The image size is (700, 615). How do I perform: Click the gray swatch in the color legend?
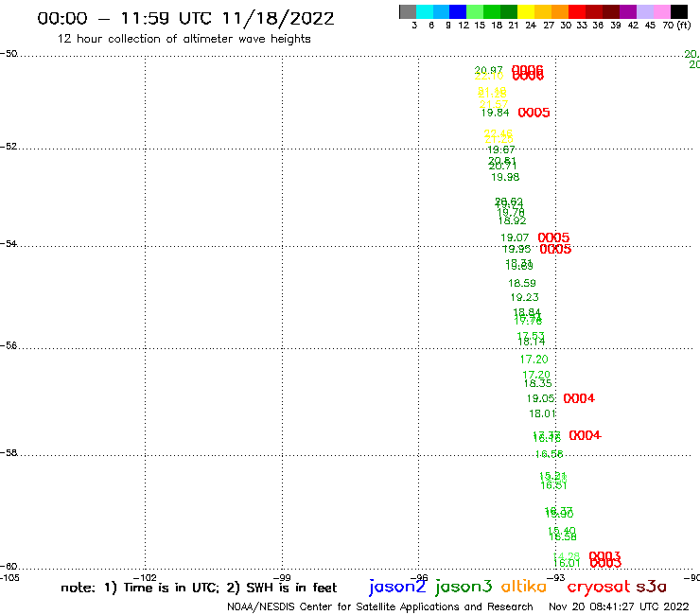click(x=408, y=11)
